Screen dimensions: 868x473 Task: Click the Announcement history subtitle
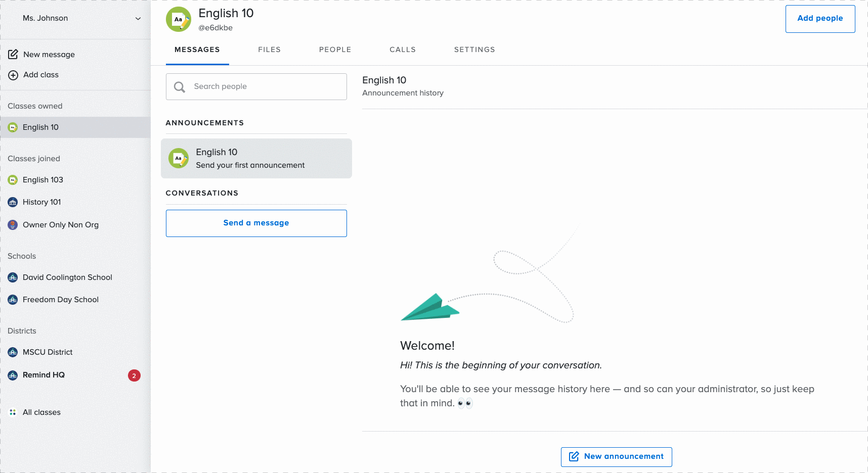pyautogui.click(x=403, y=93)
